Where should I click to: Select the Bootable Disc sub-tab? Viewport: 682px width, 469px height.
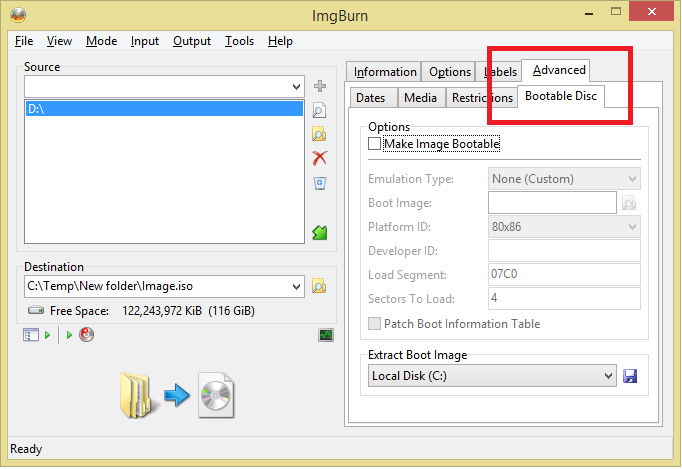coord(561,96)
